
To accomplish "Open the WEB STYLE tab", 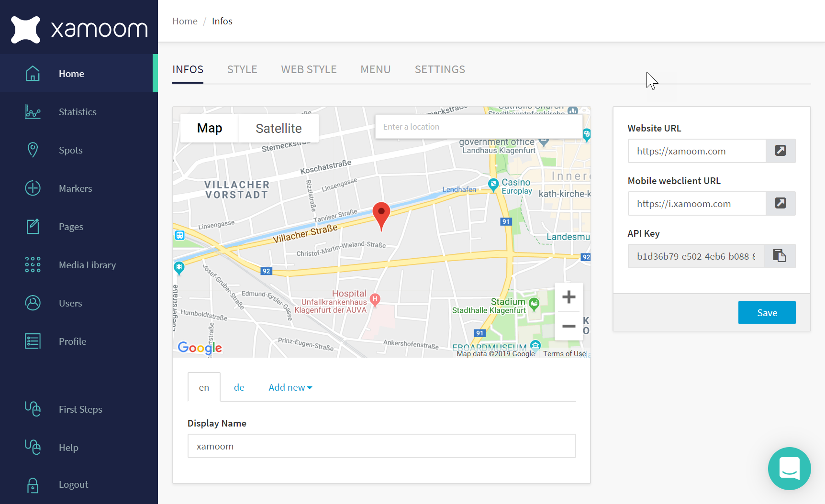I will pyautogui.click(x=309, y=69).
